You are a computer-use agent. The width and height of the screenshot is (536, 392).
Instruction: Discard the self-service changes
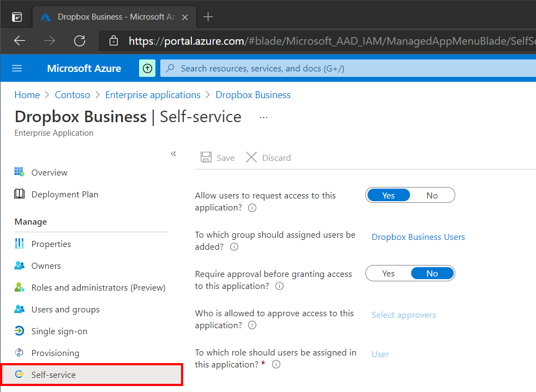pos(268,158)
